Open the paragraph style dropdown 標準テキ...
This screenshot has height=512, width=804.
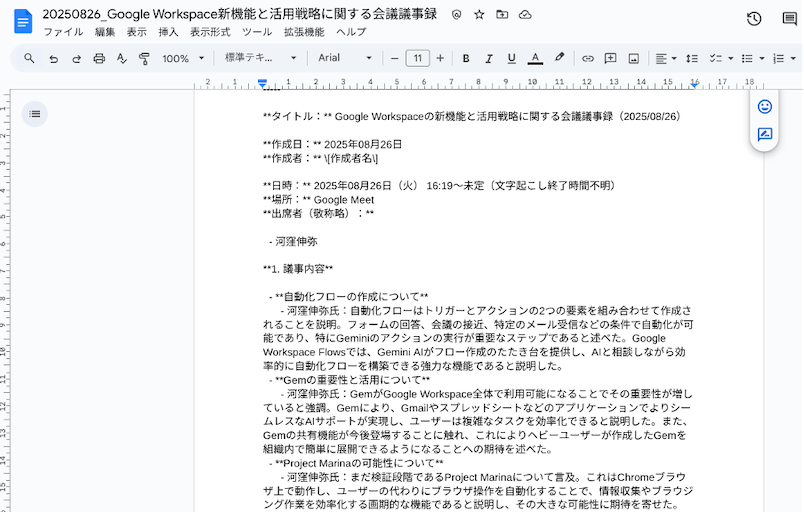(260, 58)
